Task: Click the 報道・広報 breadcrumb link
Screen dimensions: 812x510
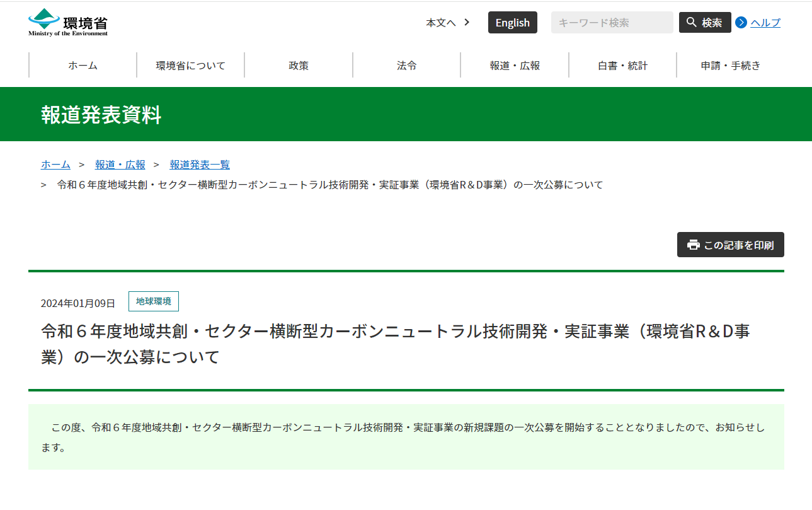Action: tap(120, 165)
